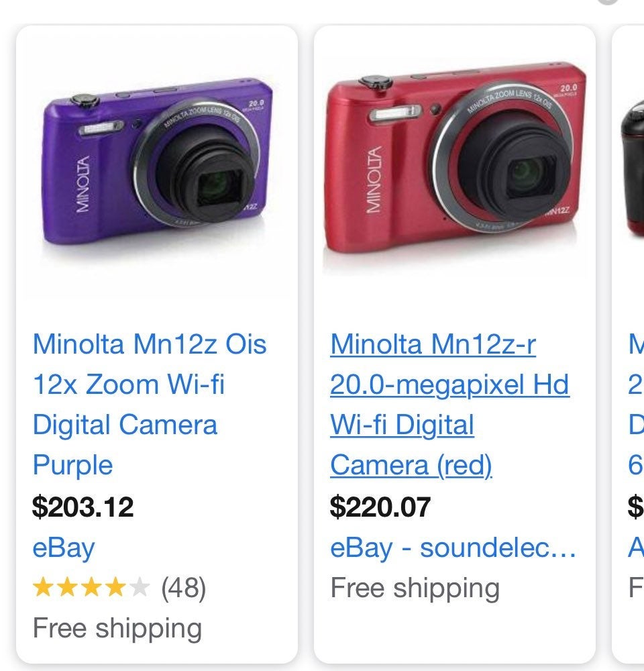Click Free shipping on the purple camera card

[x=117, y=629]
